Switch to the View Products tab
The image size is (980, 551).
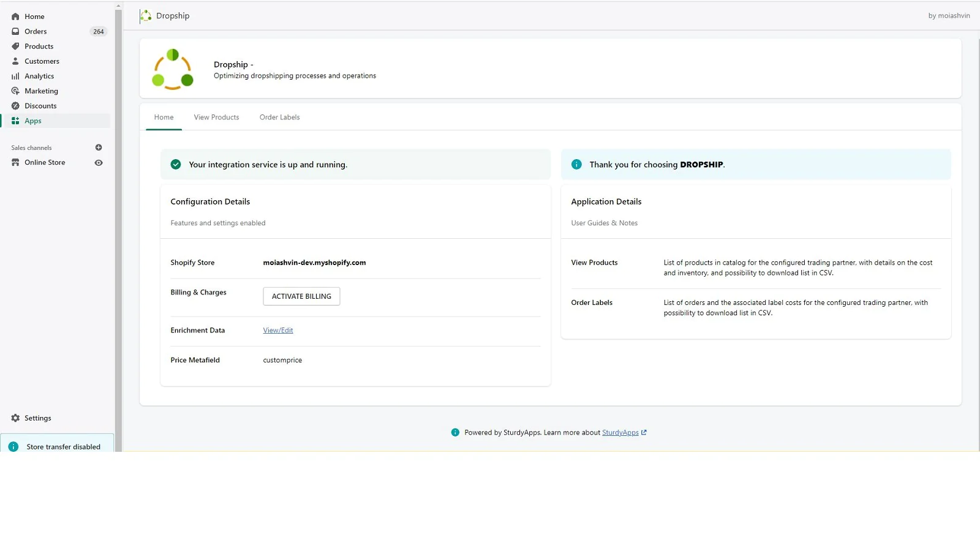click(216, 118)
